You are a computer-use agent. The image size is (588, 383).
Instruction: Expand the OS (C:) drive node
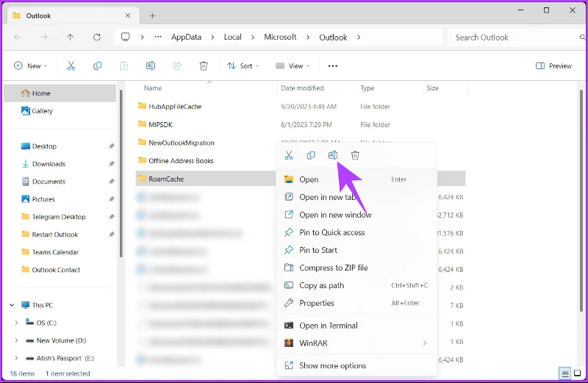[16, 323]
